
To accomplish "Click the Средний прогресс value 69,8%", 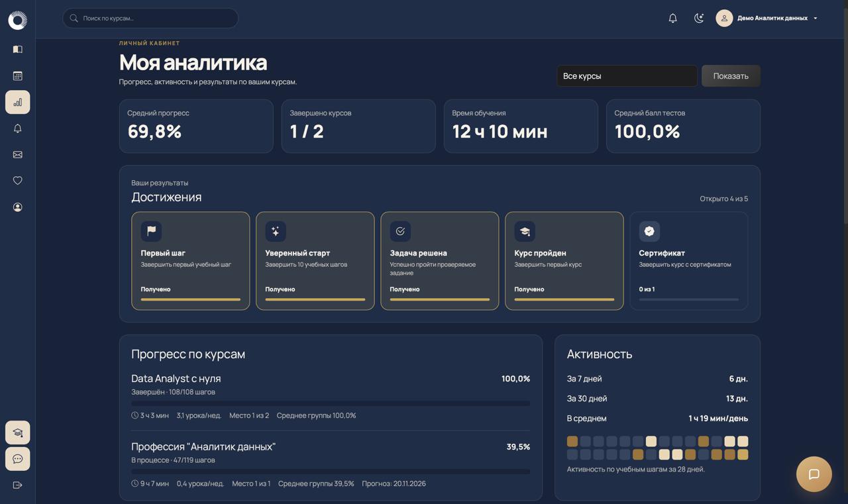I will [154, 132].
